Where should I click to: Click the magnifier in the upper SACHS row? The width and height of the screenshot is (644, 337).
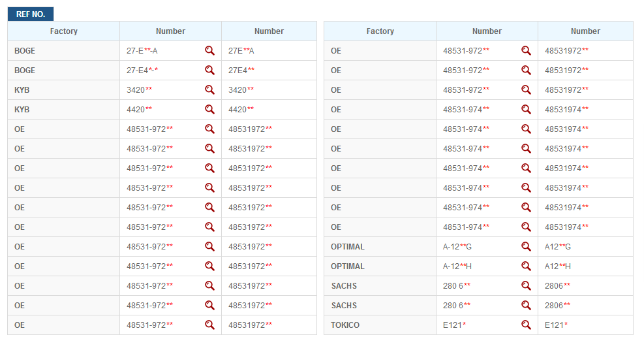526,285
